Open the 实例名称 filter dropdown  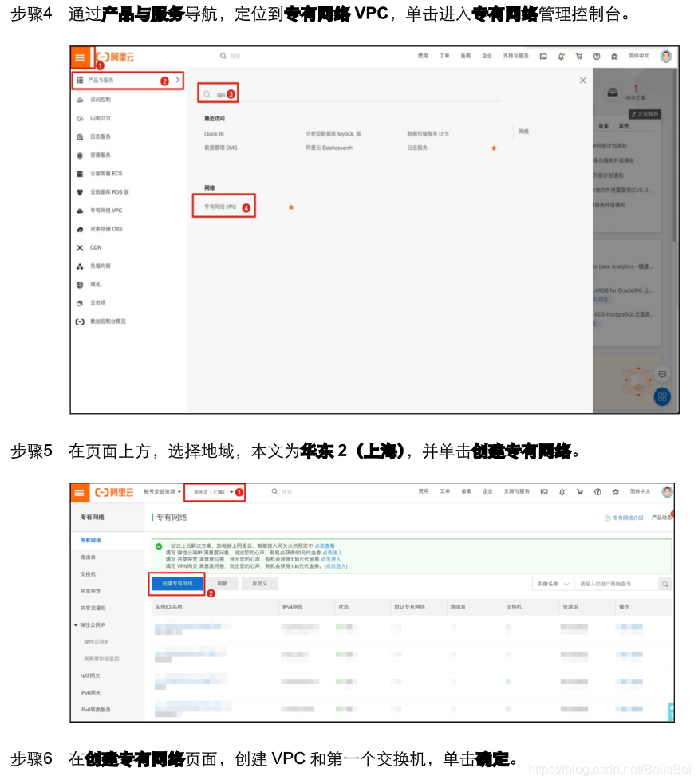[553, 584]
